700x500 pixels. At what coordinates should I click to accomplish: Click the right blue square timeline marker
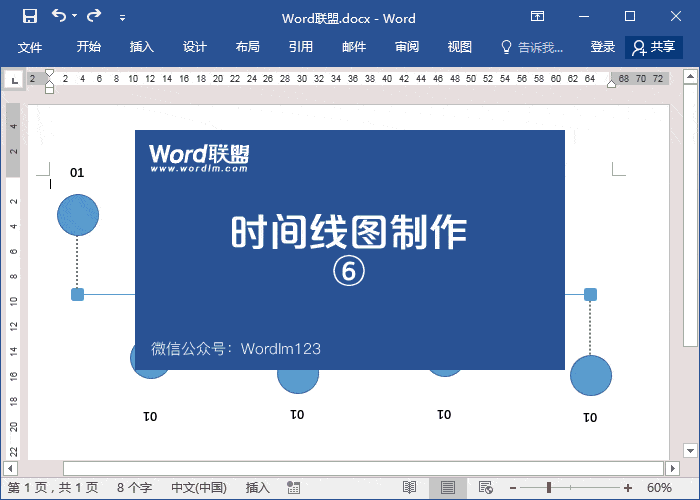(590, 295)
